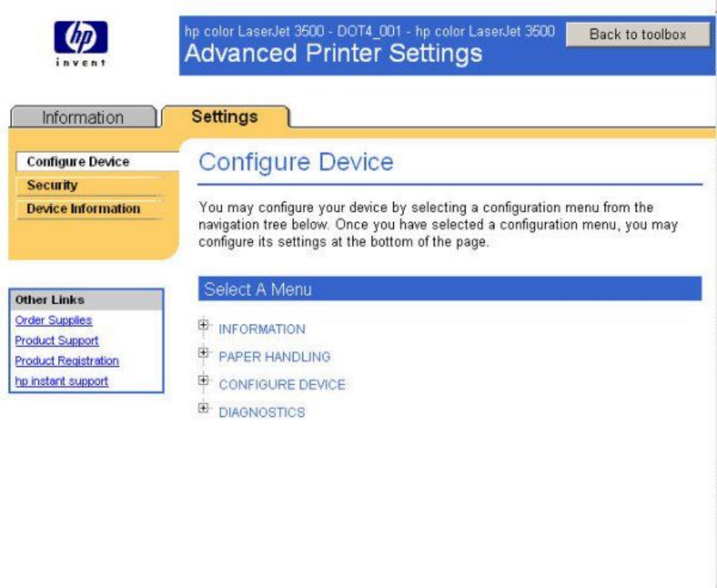
Task: Expand the DIAGNOSTICS plus icon
Action: point(204,408)
